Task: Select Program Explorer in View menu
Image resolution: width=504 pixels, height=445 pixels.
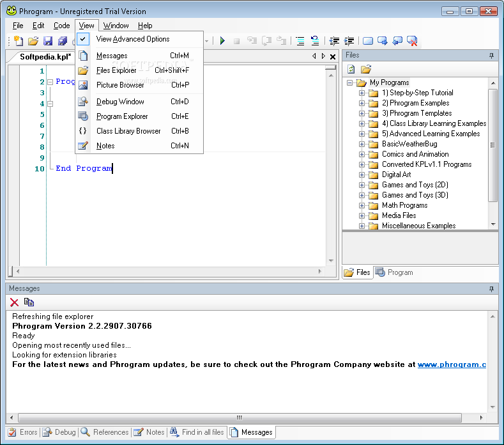Action: [139, 116]
